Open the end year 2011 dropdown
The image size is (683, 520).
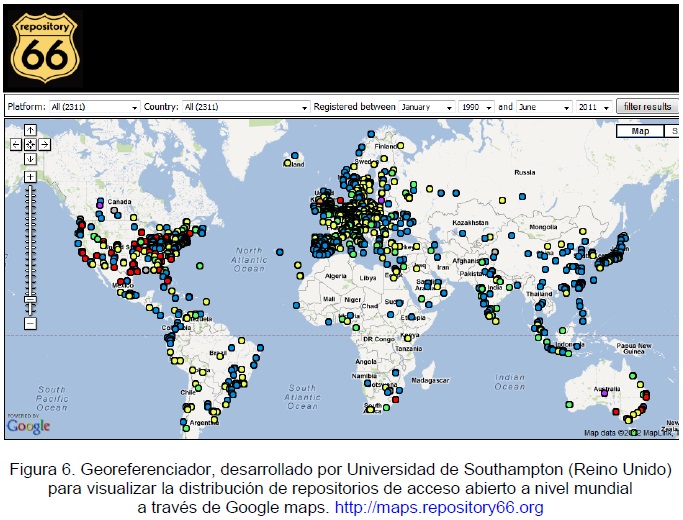click(x=590, y=107)
